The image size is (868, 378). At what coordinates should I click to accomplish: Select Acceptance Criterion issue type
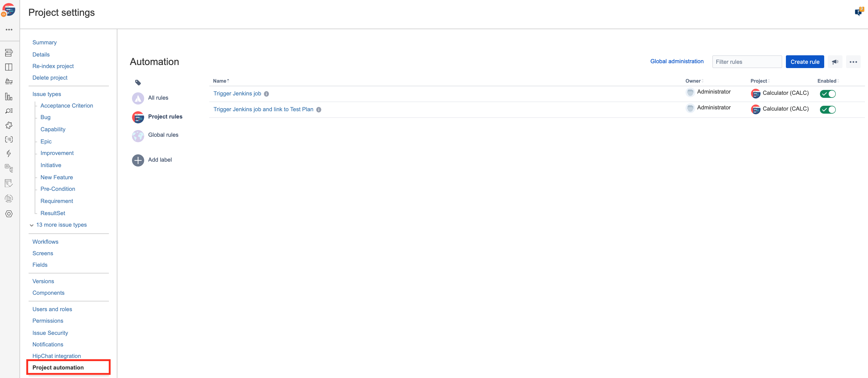[67, 106]
